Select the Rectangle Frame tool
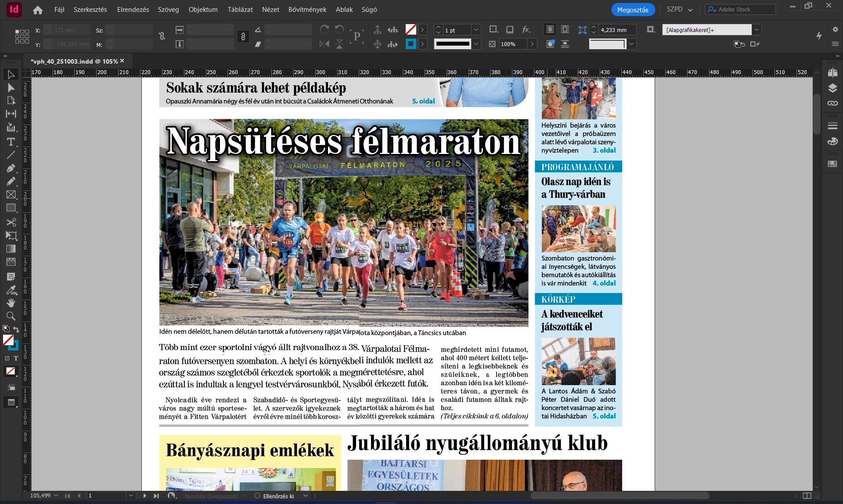This screenshot has width=843, height=504. click(x=11, y=194)
